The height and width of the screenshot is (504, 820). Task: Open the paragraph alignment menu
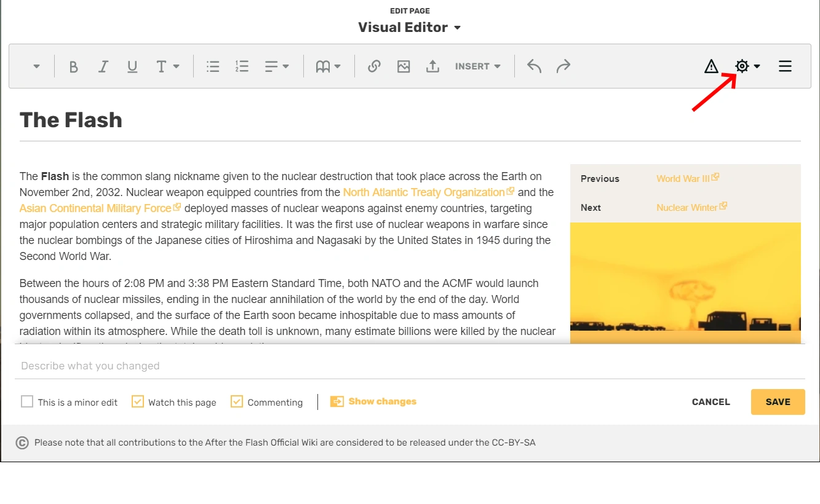click(x=277, y=66)
